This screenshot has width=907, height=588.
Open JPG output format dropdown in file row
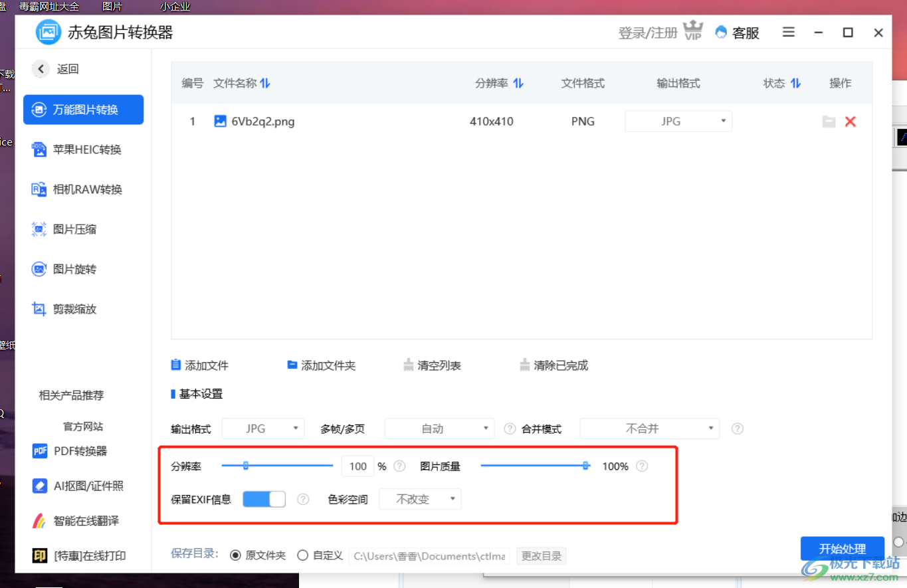pyautogui.click(x=678, y=122)
